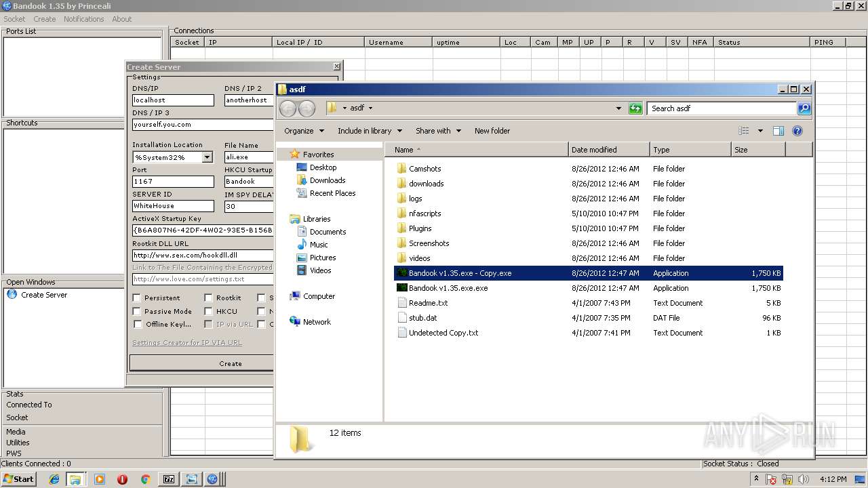Click into the Search asdf field
Screen dimensions: 868x488
coord(722,108)
